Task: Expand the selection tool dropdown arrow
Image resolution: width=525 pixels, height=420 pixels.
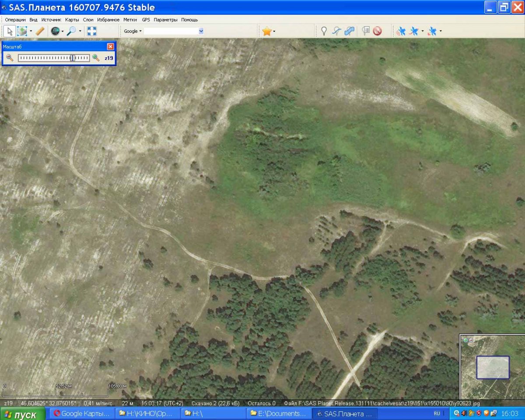Action: coord(31,31)
